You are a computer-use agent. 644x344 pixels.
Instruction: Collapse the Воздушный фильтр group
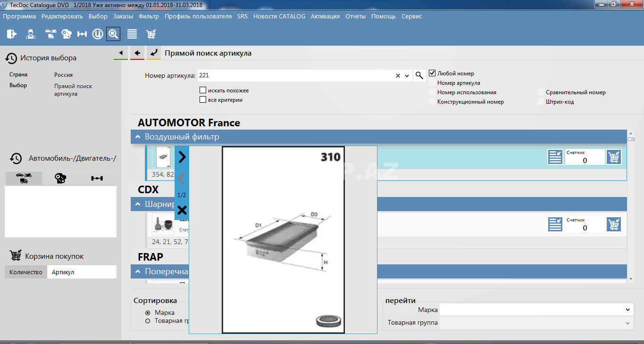[x=138, y=137]
